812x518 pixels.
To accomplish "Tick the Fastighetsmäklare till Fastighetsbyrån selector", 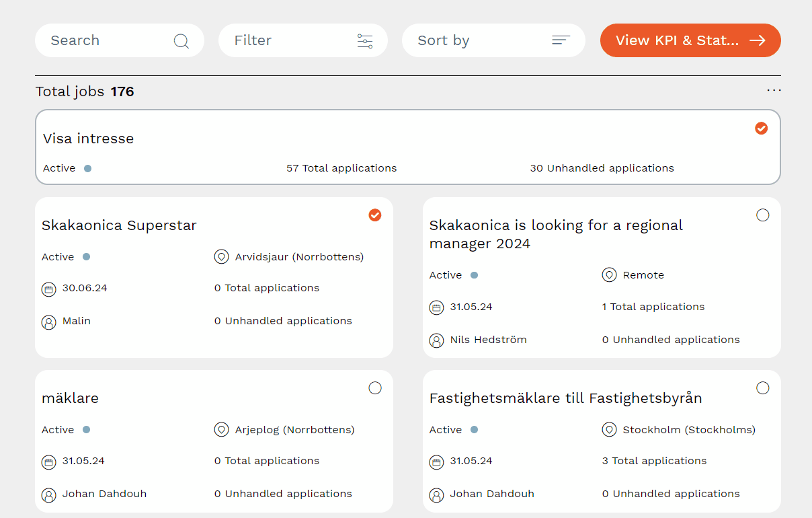I will [x=762, y=387].
